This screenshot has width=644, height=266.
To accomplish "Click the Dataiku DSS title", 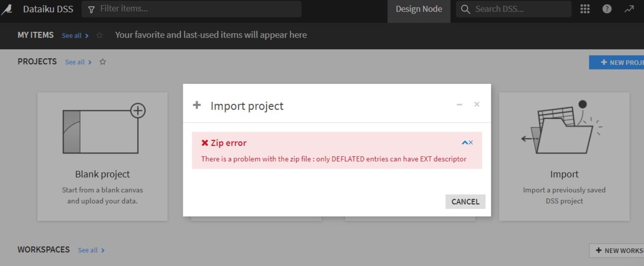I will click(x=48, y=9).
